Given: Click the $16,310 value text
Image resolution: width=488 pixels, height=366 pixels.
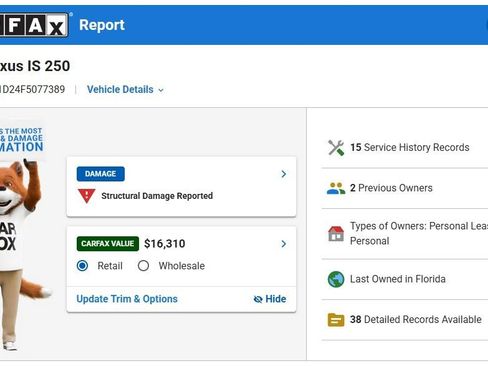Looking at the screenshot, I should tap(165, 244).
